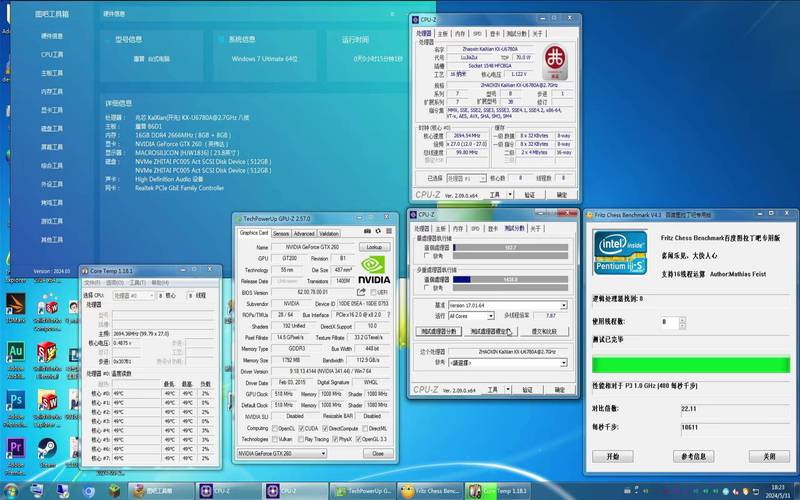Increase the thread count in Fritz Chess Benchmark
Screen dimensions: 800x500
pyautogui.click(x=683, y=319)
